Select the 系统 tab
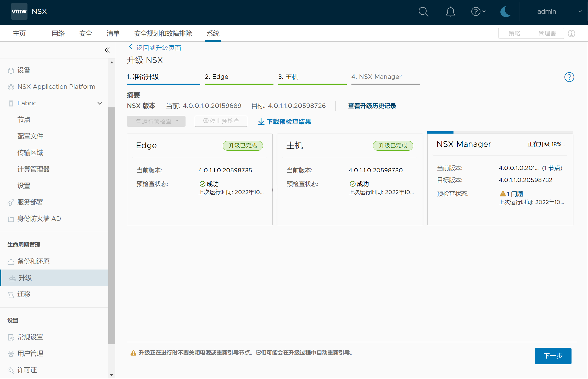The image size is (588, 379). [213, 34]
